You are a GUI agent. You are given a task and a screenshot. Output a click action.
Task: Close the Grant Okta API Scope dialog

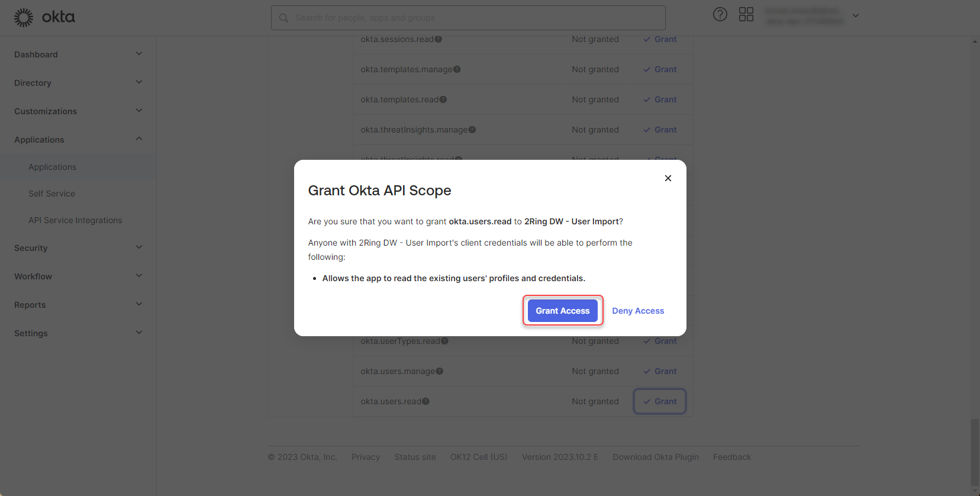click(668, 178)
